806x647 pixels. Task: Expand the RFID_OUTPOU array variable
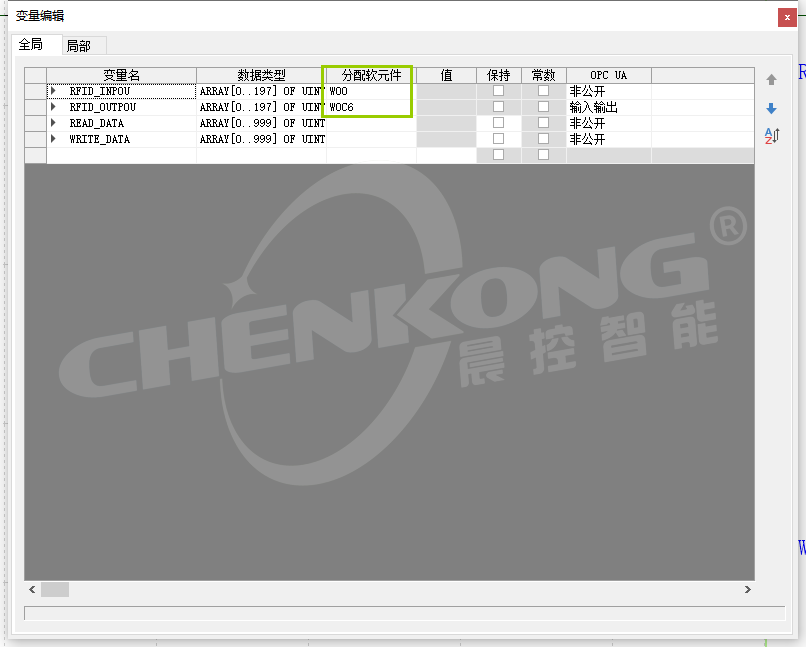click(x=53, y=107)
